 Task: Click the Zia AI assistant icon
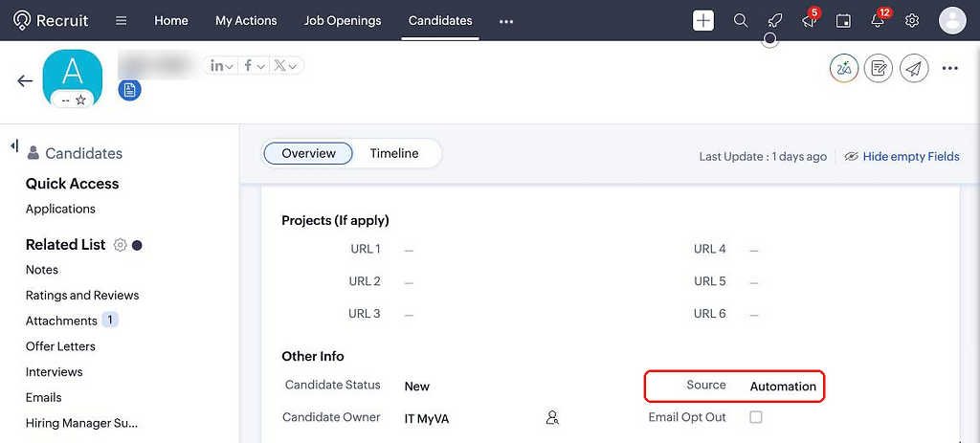tap(844, 68)
